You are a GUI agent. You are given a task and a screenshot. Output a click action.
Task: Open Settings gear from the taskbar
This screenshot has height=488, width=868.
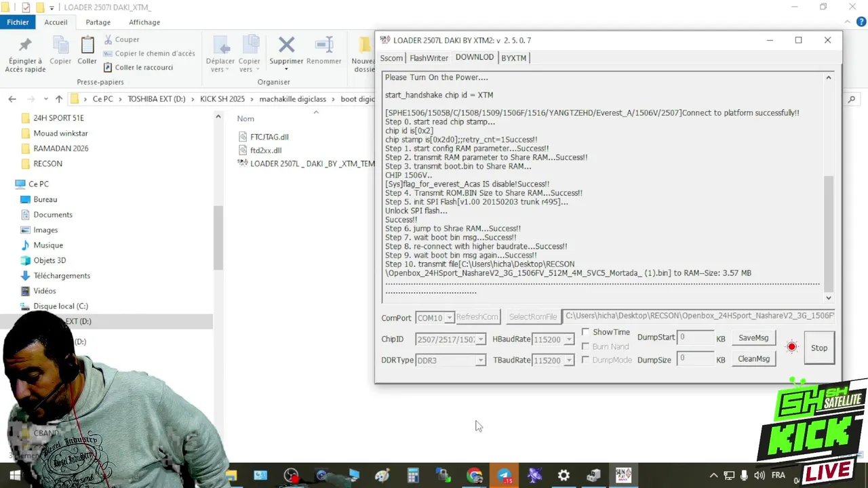coord(564,476)
